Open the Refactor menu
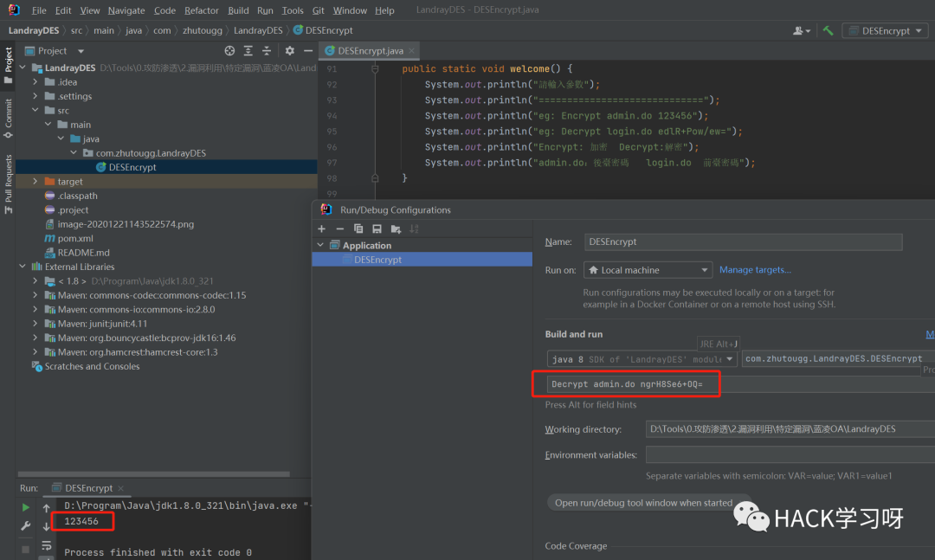The height and width of the screenshot is (560, 935). pyautogui.click(x=201, y=10)
